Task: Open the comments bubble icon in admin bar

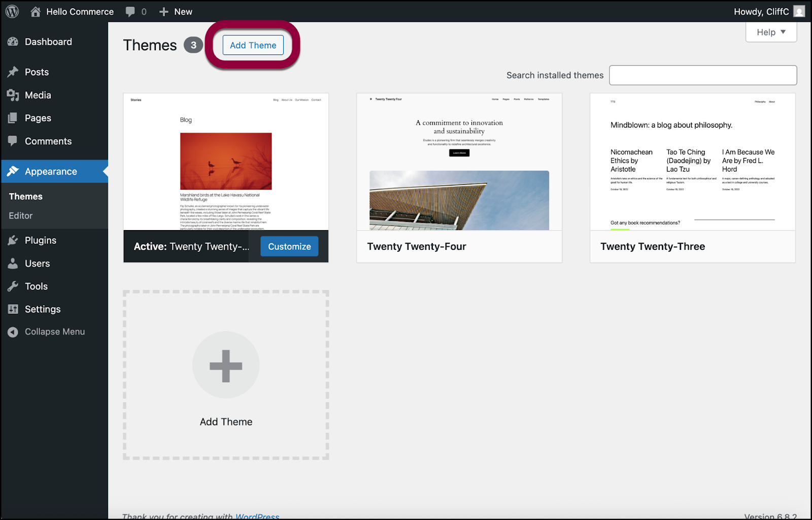Action: pos(130,12)
